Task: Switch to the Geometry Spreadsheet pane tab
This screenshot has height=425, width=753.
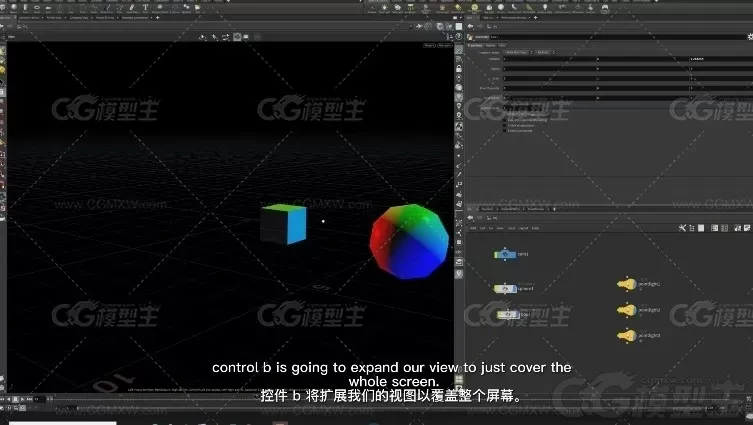Action: tap(134, 17)
